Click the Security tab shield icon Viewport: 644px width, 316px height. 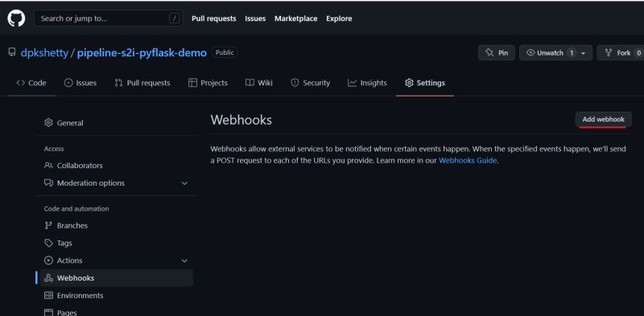pos(295,83)
